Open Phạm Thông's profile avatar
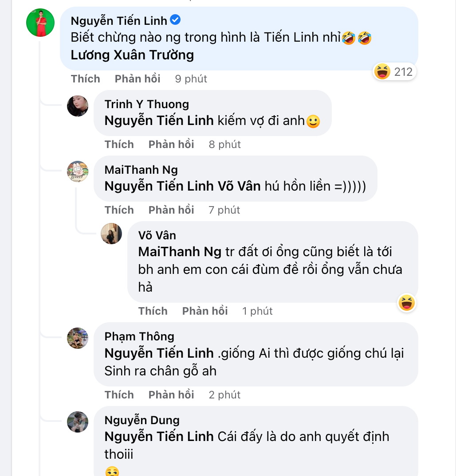This screenshot has height=476, width=456. [x=78, y=338]
